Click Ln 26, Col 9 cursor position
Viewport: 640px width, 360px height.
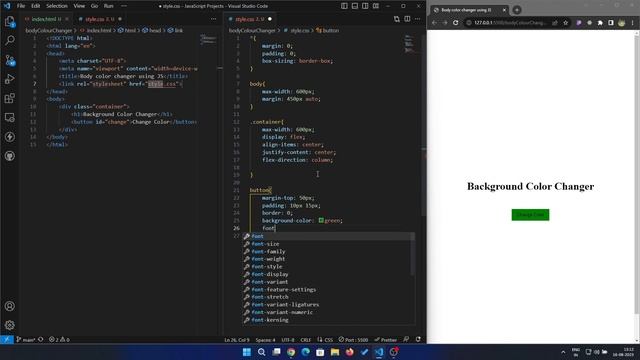click(x=237, y=340)
